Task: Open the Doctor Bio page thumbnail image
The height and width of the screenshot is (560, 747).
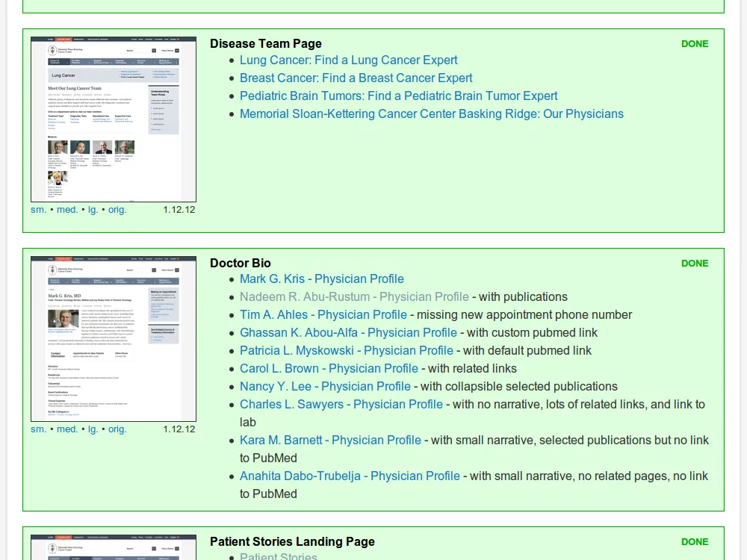Action: click(x=114, y=339)
